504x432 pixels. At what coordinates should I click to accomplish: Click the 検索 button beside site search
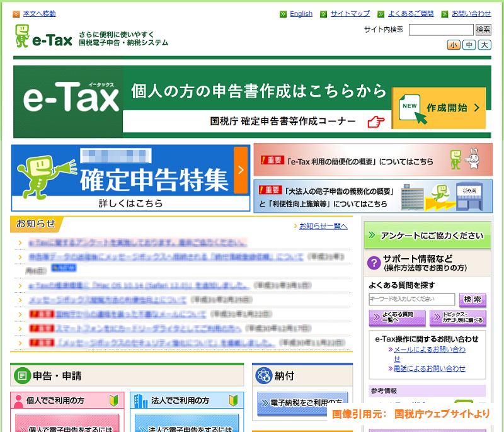(x=483, y=30)
